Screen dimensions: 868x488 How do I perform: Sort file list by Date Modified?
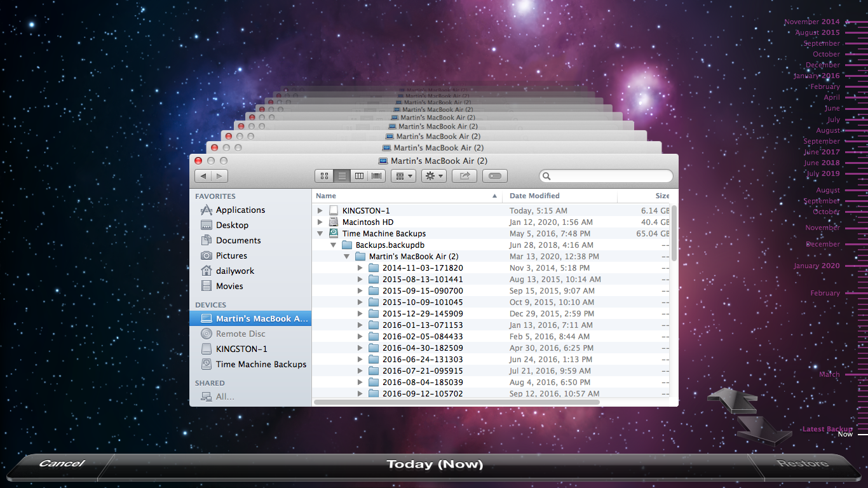pos(534,196)
